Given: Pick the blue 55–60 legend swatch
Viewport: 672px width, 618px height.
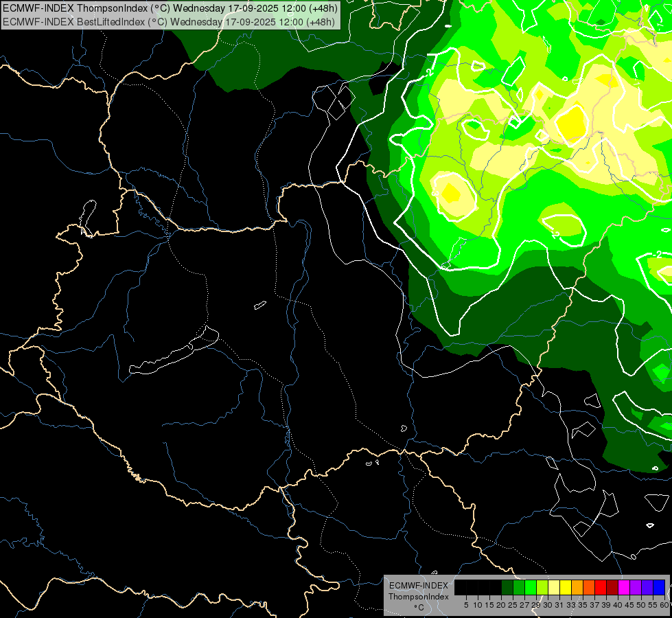Looking at the screenshot, I should pos(659,587).
